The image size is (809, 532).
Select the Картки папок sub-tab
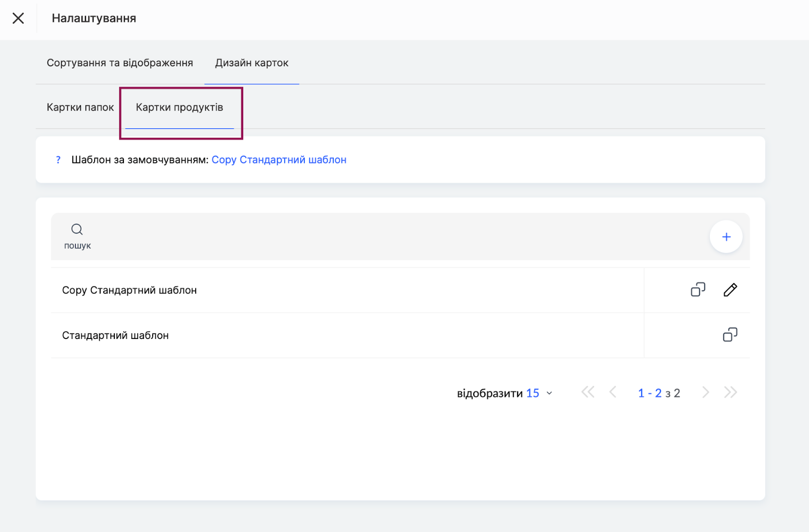pos(80,108)
